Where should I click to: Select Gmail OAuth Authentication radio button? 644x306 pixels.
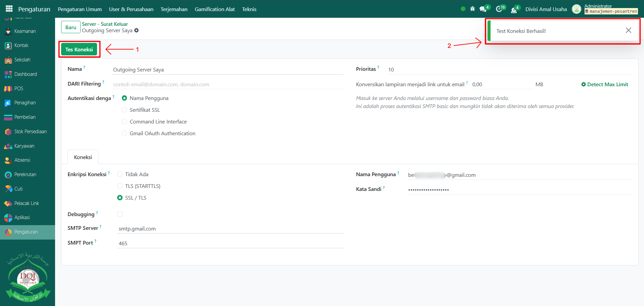(x=125, y=134)
